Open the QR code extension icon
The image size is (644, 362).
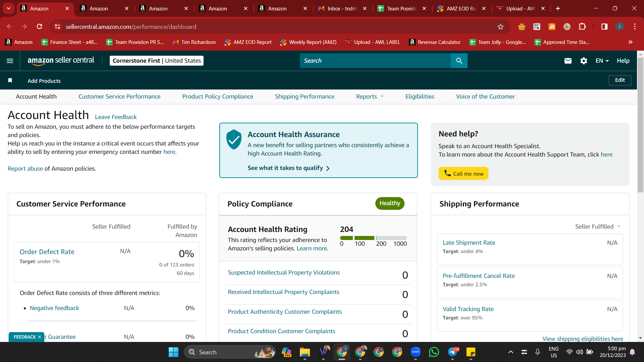click(537, 26)
